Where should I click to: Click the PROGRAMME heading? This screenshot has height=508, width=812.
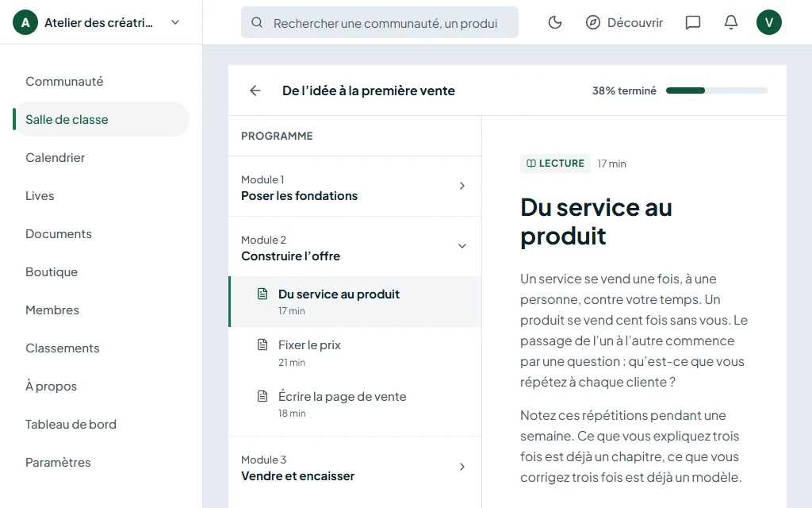tap(277, 136)
